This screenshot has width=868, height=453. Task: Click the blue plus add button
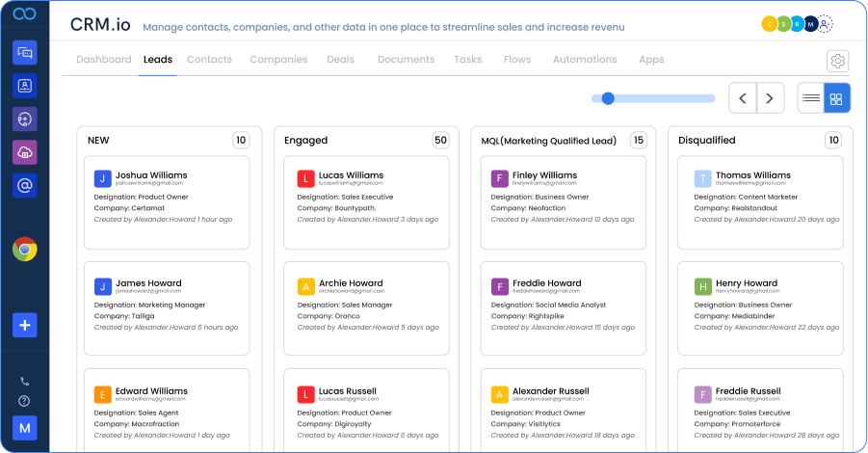[x=25, y=325]
